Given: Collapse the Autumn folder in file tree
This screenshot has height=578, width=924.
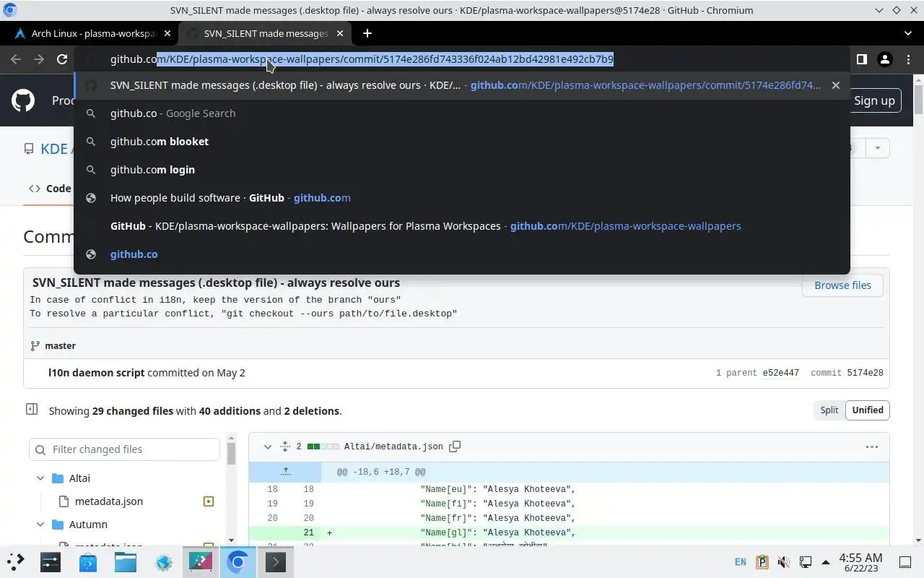Looking at the screenshot, I should (40, 525).
